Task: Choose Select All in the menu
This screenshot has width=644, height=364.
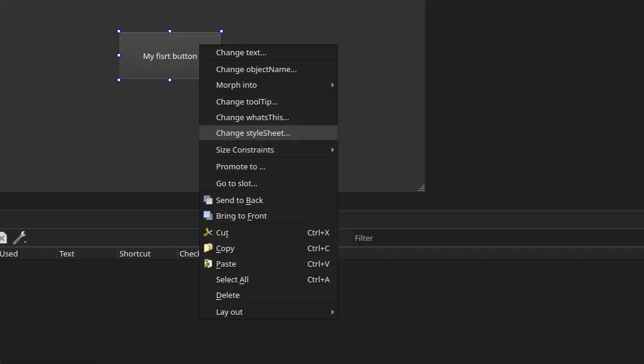Action: [x=268, y=280]
